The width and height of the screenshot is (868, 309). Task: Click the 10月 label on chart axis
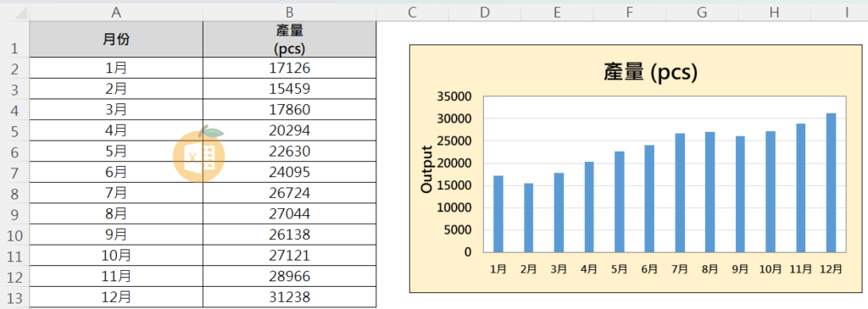point(771,269)
